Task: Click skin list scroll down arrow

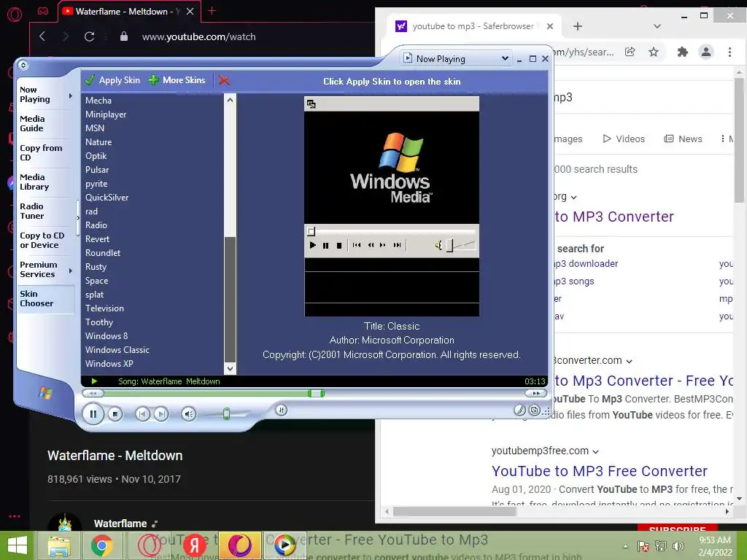Action: click(230, 368)
